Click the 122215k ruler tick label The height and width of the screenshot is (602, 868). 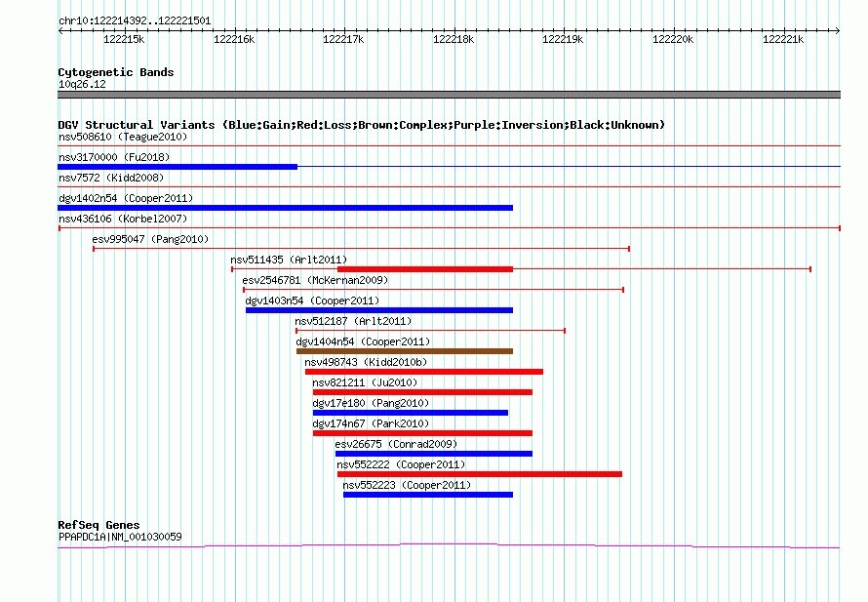tap(124, 39)
